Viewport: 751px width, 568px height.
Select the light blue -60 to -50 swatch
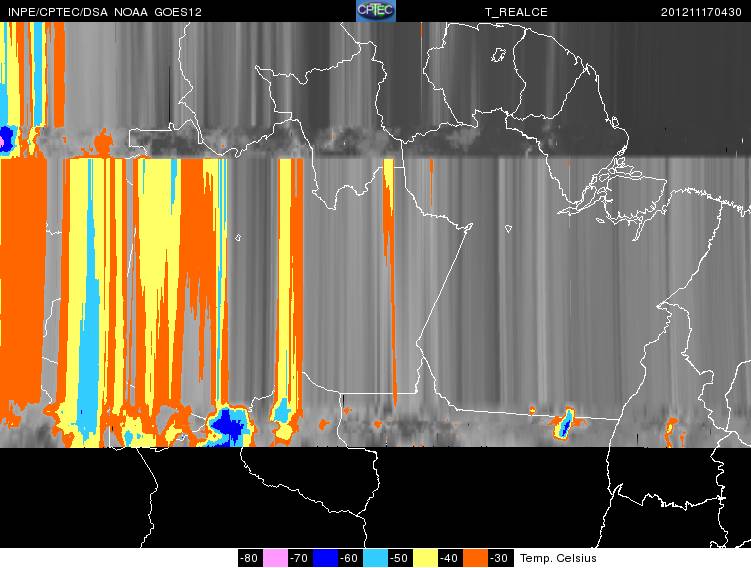click(x=376, y=558)
